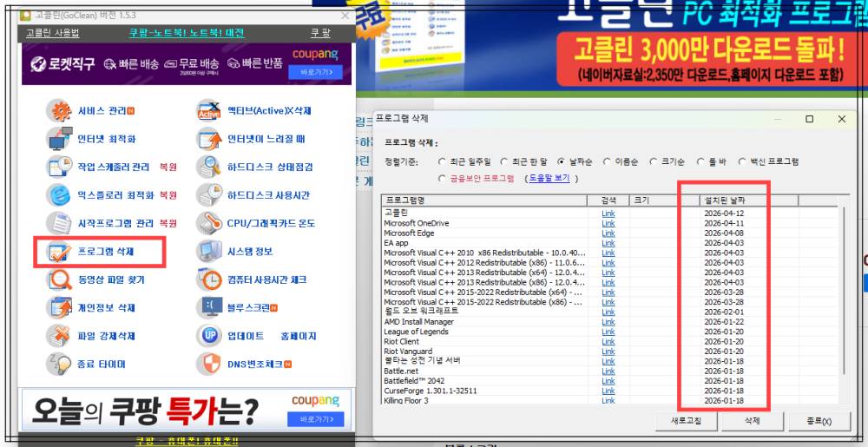Screen dimensions: 868x447
Task: Select the 최근 일주일 radio button
Action: pyautogui.click(x=442, y=162)
